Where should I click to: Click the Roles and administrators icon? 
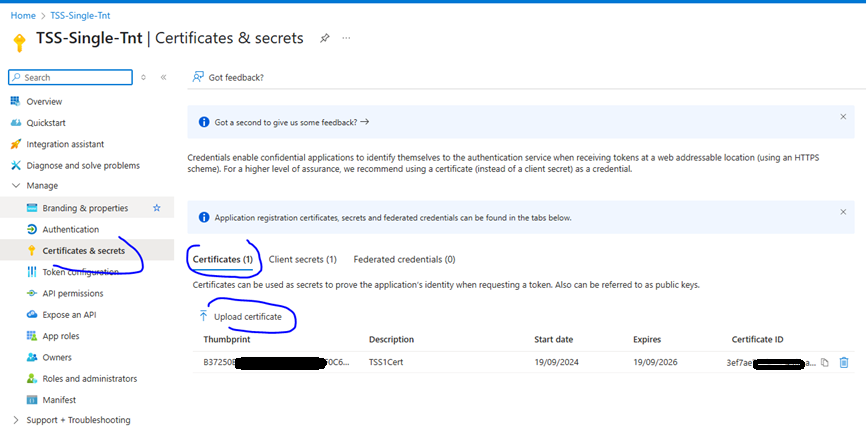[x=32, y=378]
